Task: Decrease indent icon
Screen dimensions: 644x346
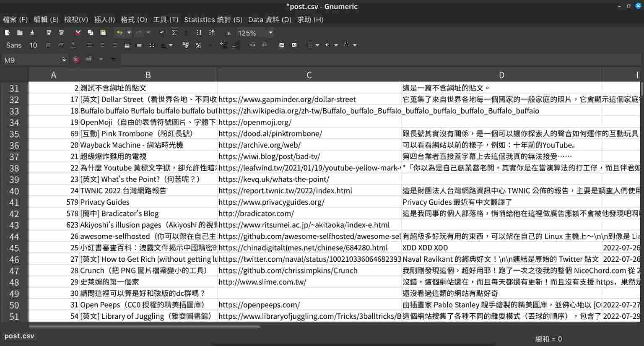Action: [252, 45]
